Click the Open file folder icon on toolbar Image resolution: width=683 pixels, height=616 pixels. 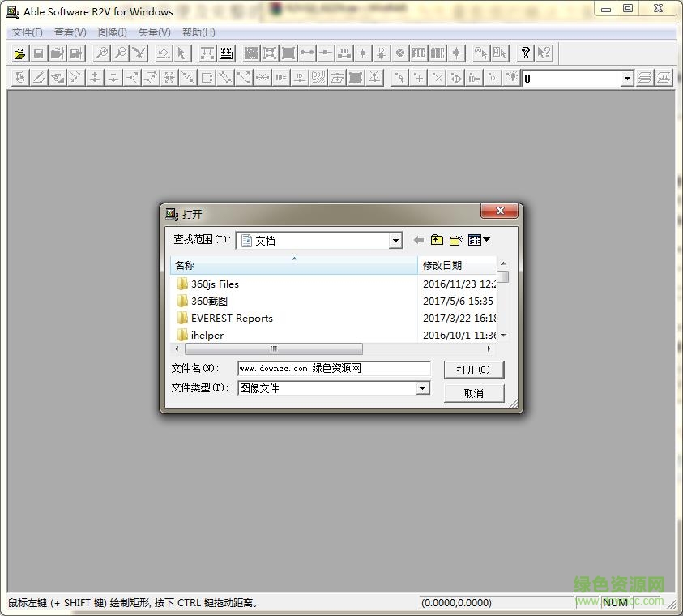[x=19, y=53]
